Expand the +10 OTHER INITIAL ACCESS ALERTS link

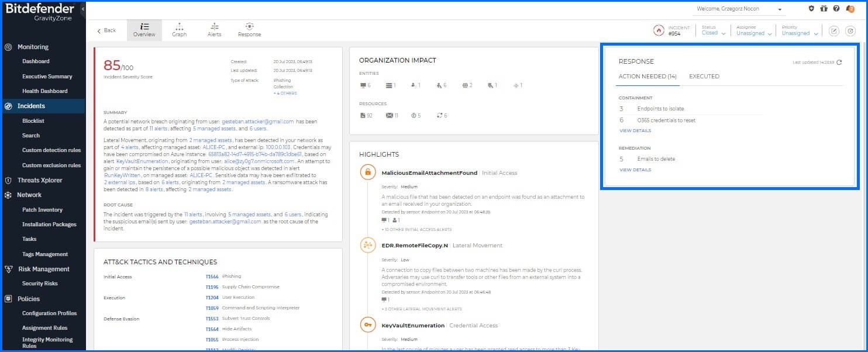[x=416, y=230]
